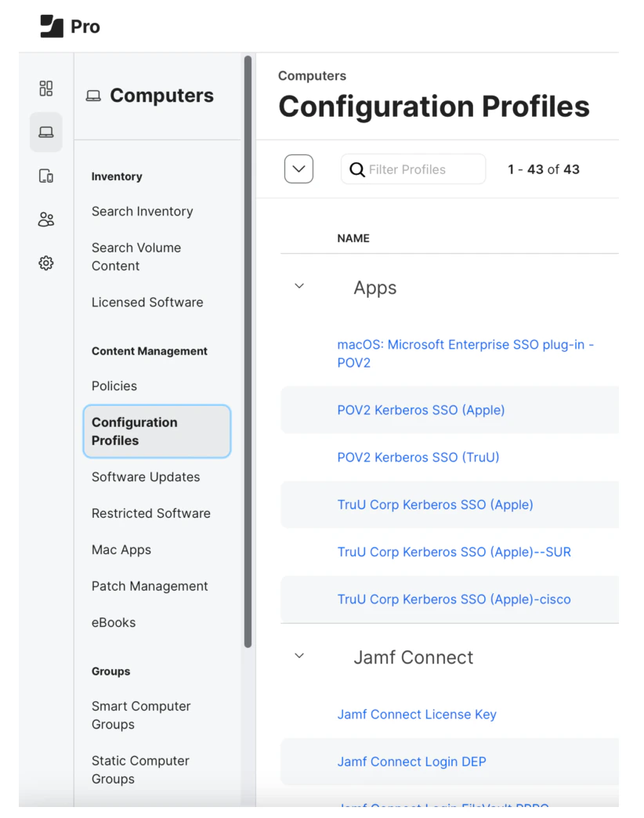Collapse the Jamf Connect category chevron
The image size is (644, 818).
299,656
